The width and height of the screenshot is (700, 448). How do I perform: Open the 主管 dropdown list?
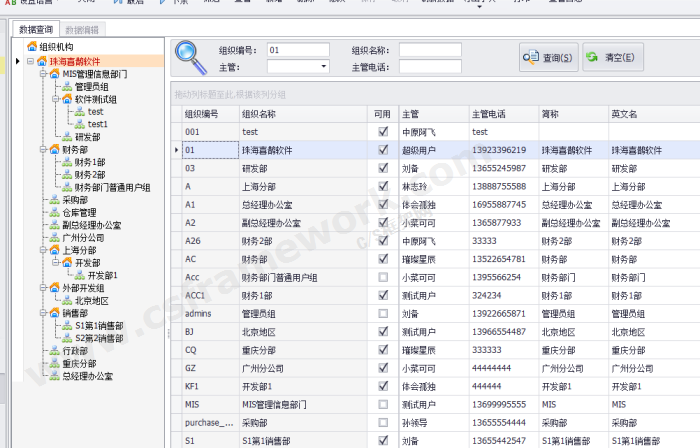point(323,67)
